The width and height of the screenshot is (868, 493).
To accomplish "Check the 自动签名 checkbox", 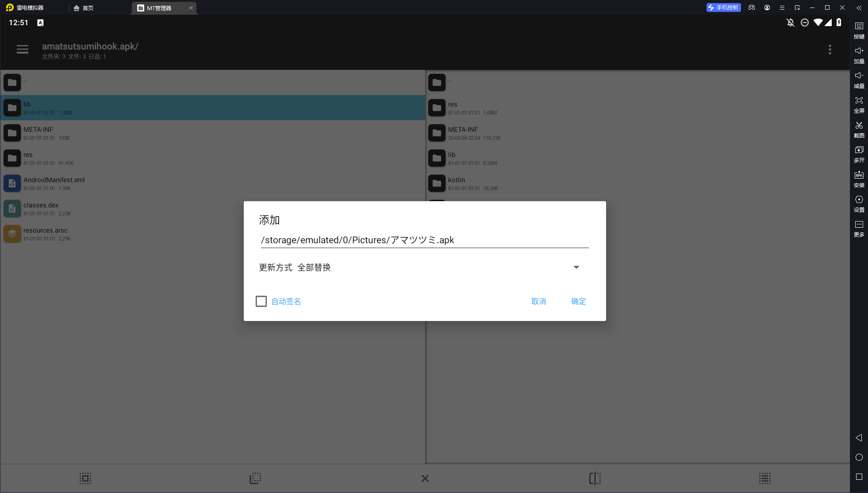I will pyautogui.click(x=261, y=302).
